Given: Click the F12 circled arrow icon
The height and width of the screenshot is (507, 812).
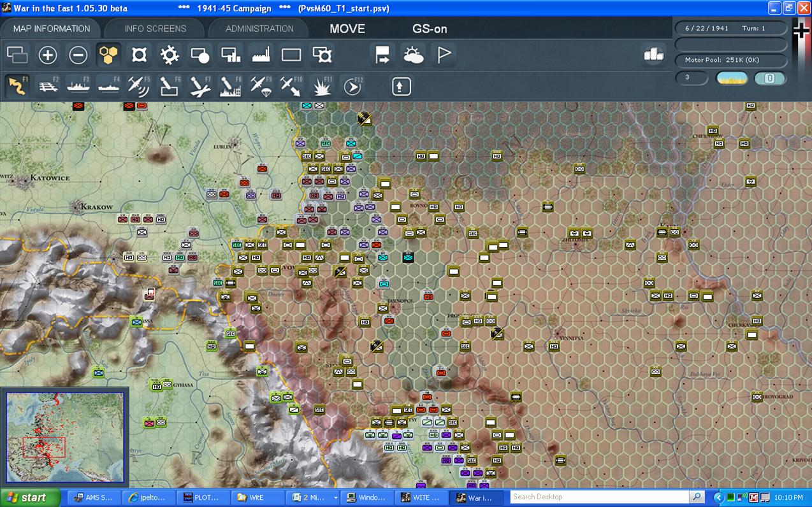Looking at the screenshot, I should [x=352, y=86].
